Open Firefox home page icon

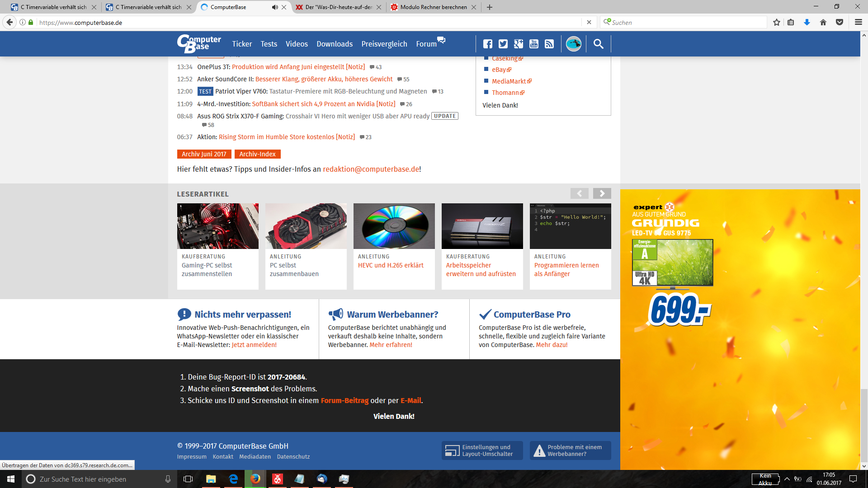tap(823, 22)
